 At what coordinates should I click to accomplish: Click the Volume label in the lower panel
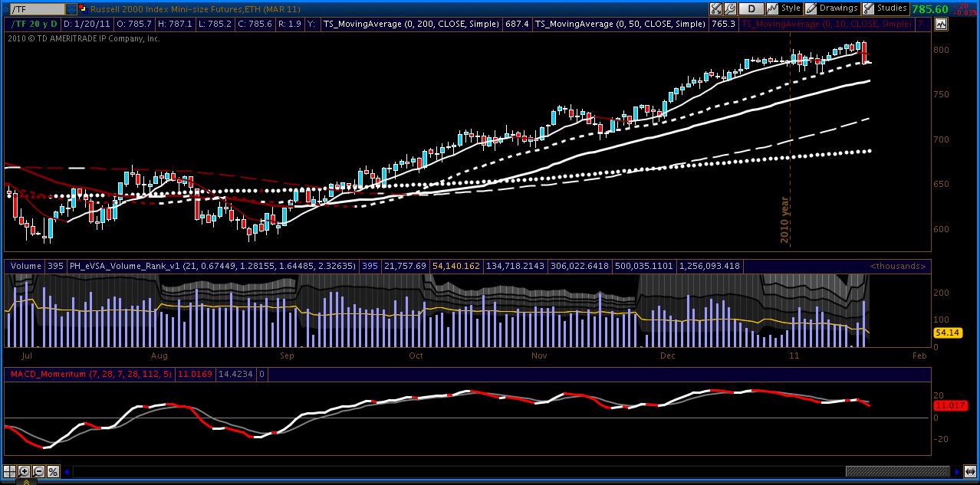tap(26, 267)
